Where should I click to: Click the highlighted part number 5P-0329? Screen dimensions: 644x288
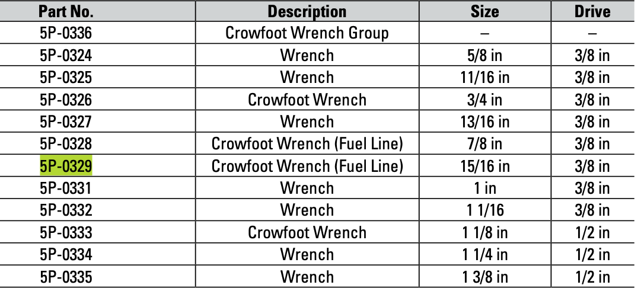click(66, 167)
